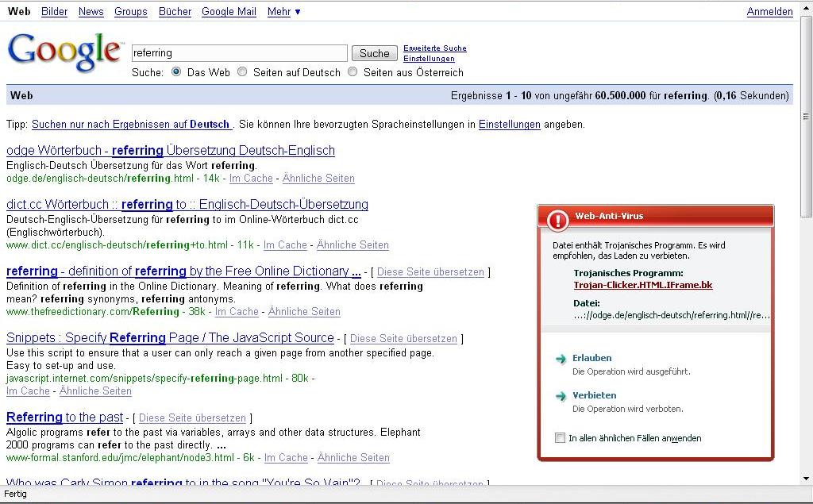
Task: Open 'Ähnliche Seiten' for javascript.internet.com result
Action: (95, 391)
